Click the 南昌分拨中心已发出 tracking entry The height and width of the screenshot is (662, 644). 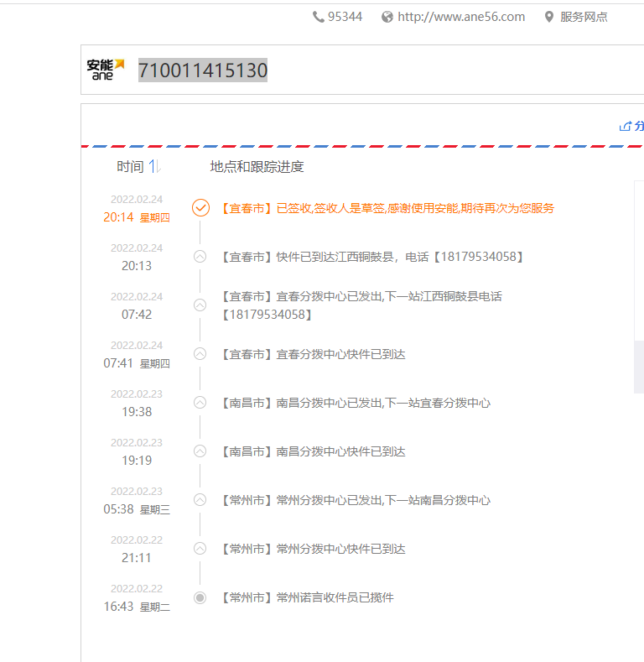(355, 403)
